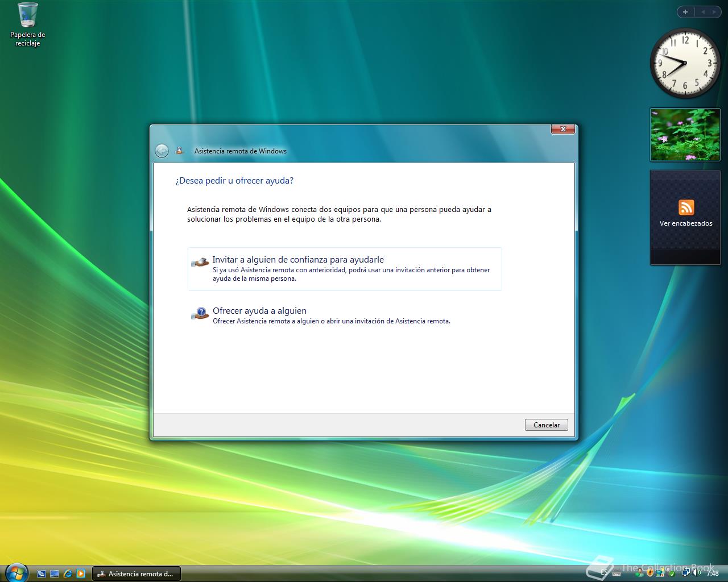Close the Asistencia remota de Windows window
Viewport: 728px width, 582px height.
563,129
